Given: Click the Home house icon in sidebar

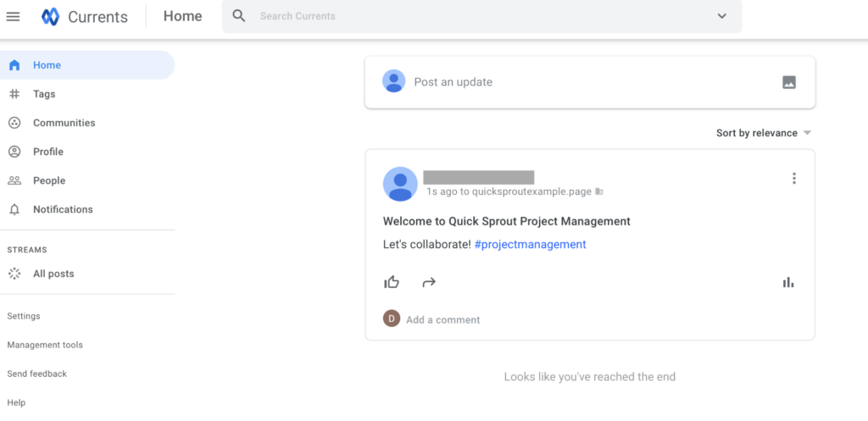Looking at the screenshot, I should (14, 65).
